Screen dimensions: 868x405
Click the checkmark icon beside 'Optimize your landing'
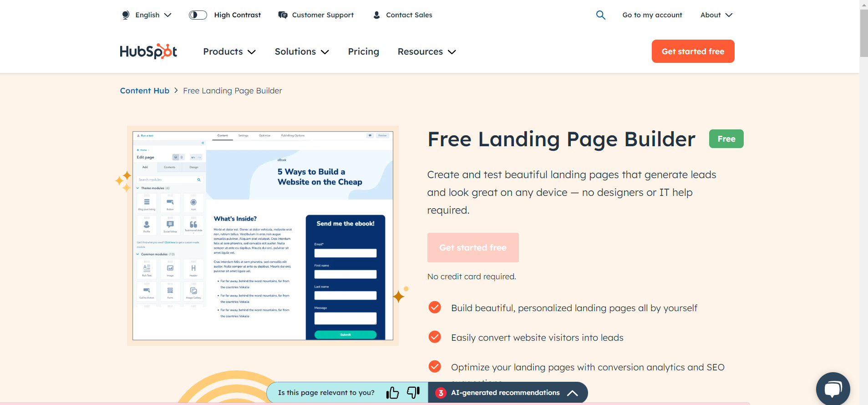pyautogui.click(x=435, y=367)
